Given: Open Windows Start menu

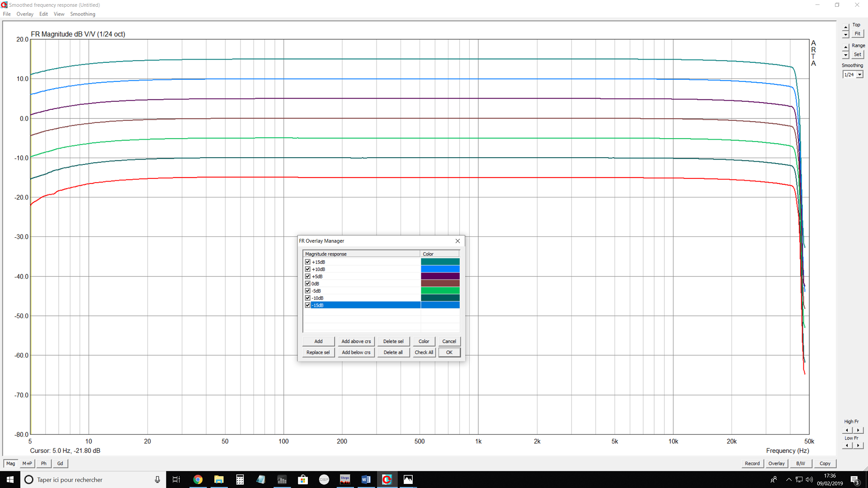Looking at the screenshot, I should [10, 479].
